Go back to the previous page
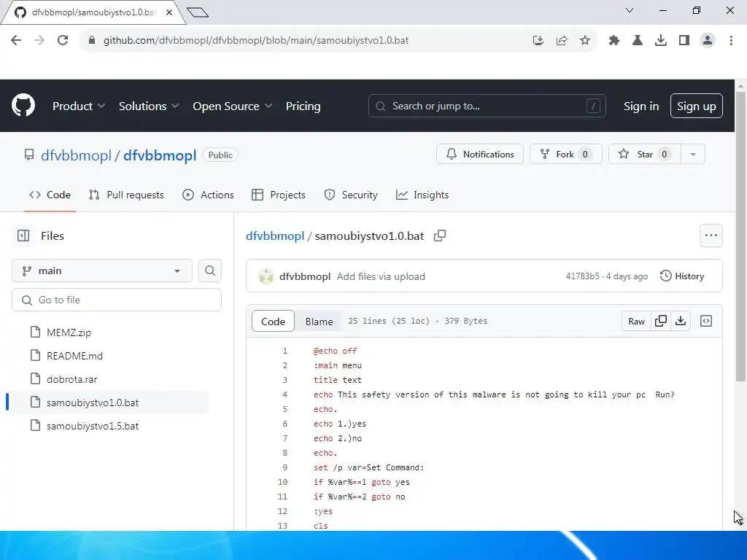 coord(16,41)
